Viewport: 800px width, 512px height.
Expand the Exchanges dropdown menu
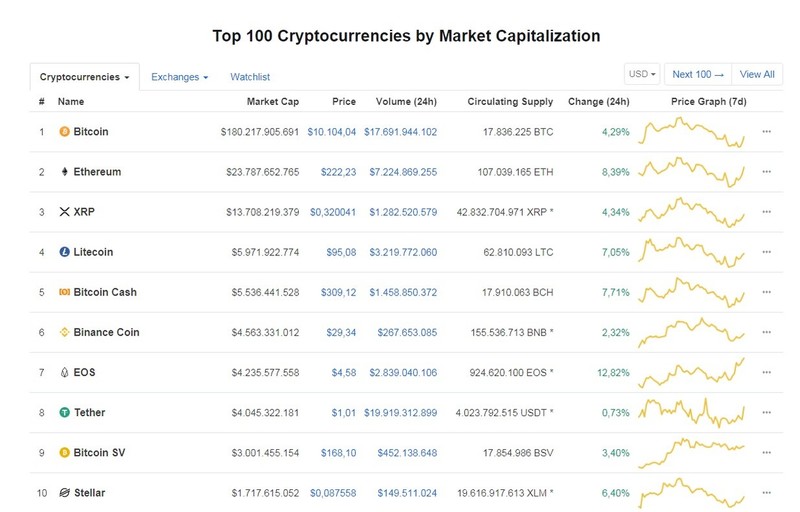pyautogui.click(x=180, y=77)
